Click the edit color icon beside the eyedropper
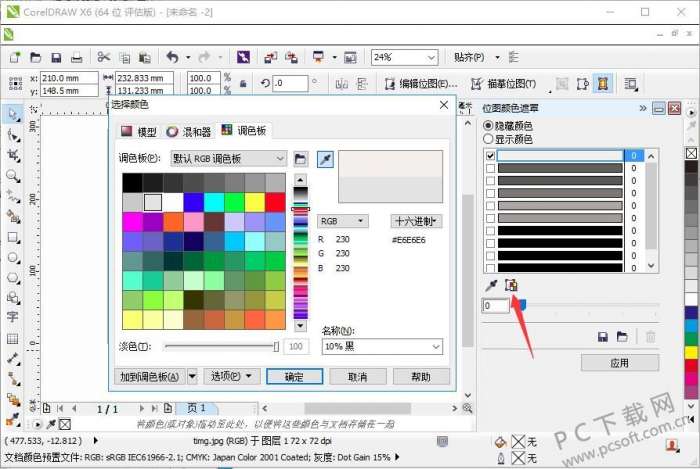Image resolution: width=700 pixels, height=469 pixels. (x=511, y=285)
